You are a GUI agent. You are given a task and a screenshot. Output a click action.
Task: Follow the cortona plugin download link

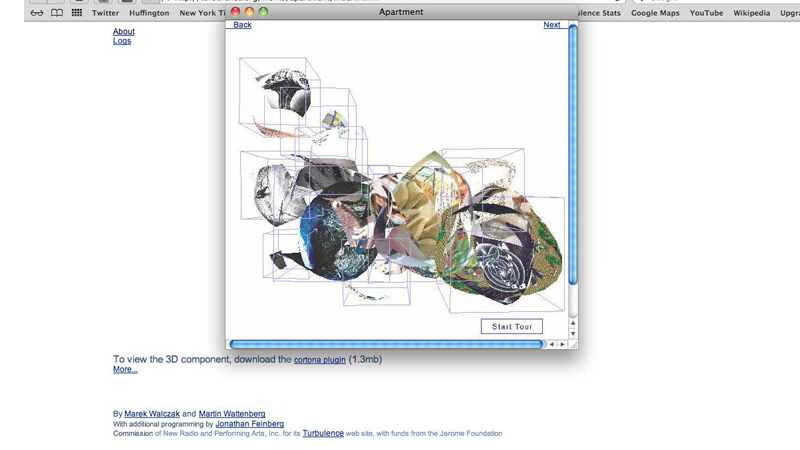[x=319, y=360]
